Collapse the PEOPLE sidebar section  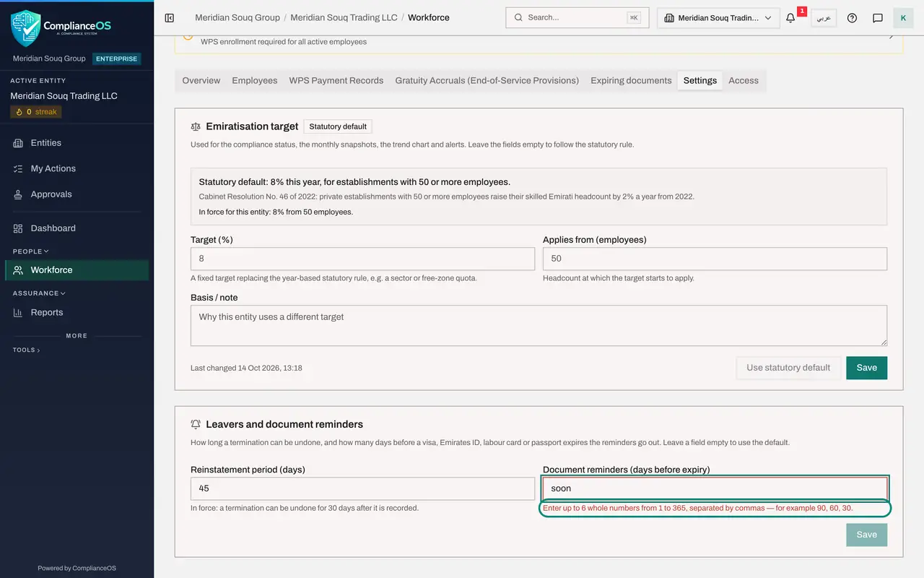pyautogui.click(x=31, y=251)
